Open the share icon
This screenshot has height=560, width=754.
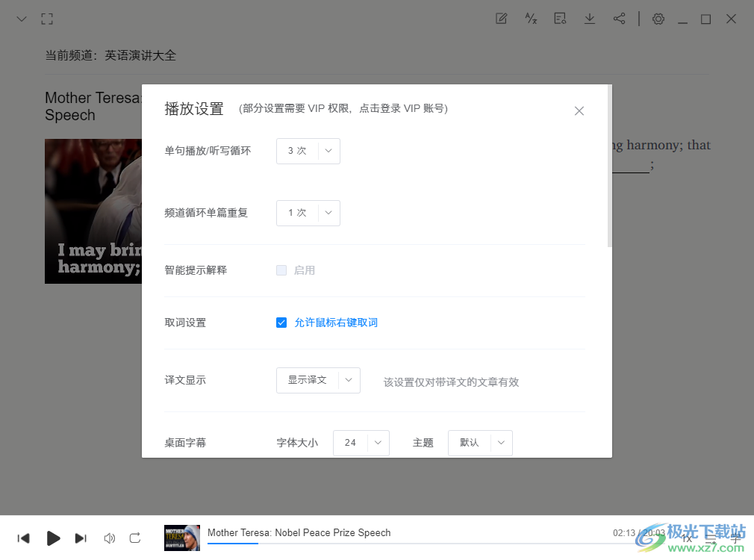[x=620, y=19]
